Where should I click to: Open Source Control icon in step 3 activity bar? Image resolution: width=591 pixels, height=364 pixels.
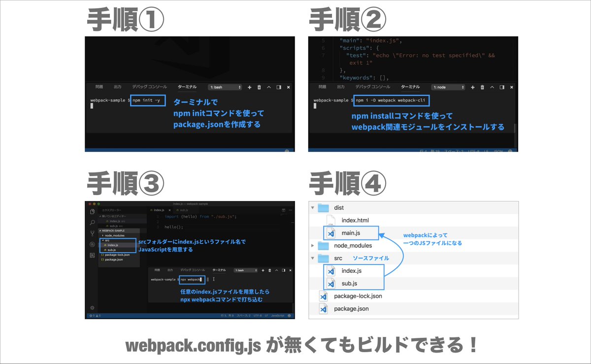coord(92,233)
